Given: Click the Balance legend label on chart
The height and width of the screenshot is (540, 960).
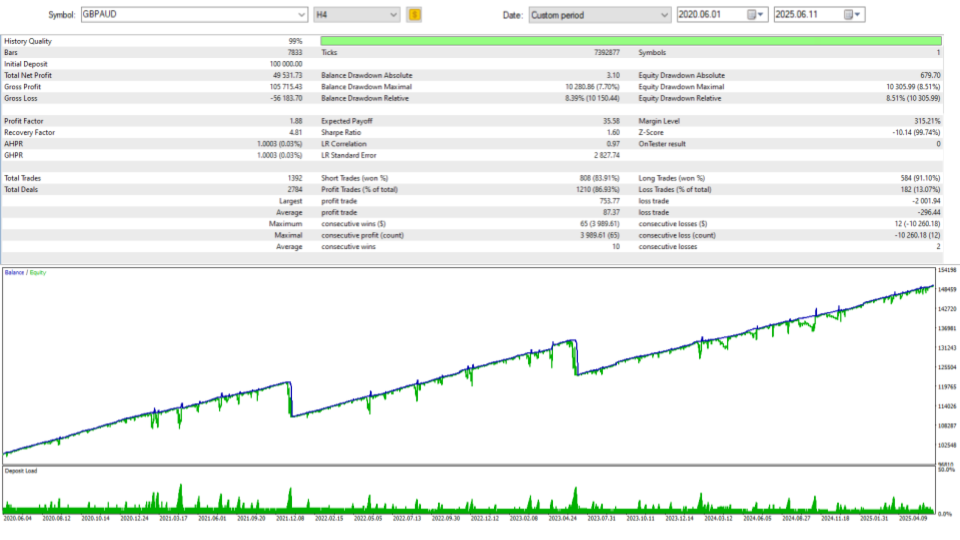Looking at the screenshot, I should [x=14, y=272].
